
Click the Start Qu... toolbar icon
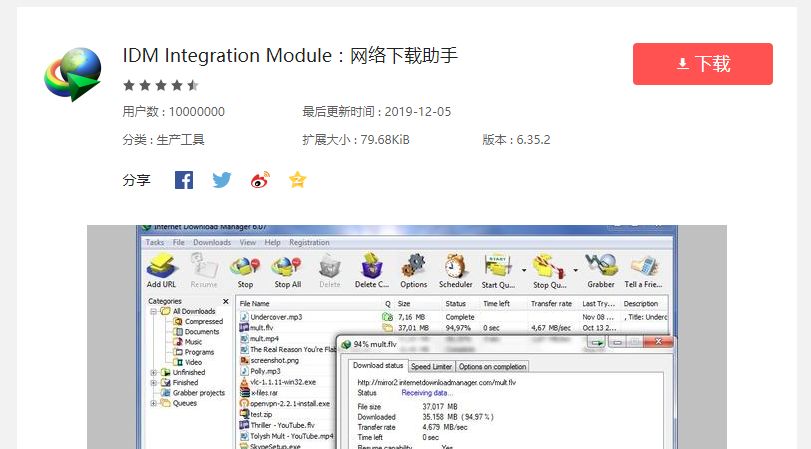498,271
